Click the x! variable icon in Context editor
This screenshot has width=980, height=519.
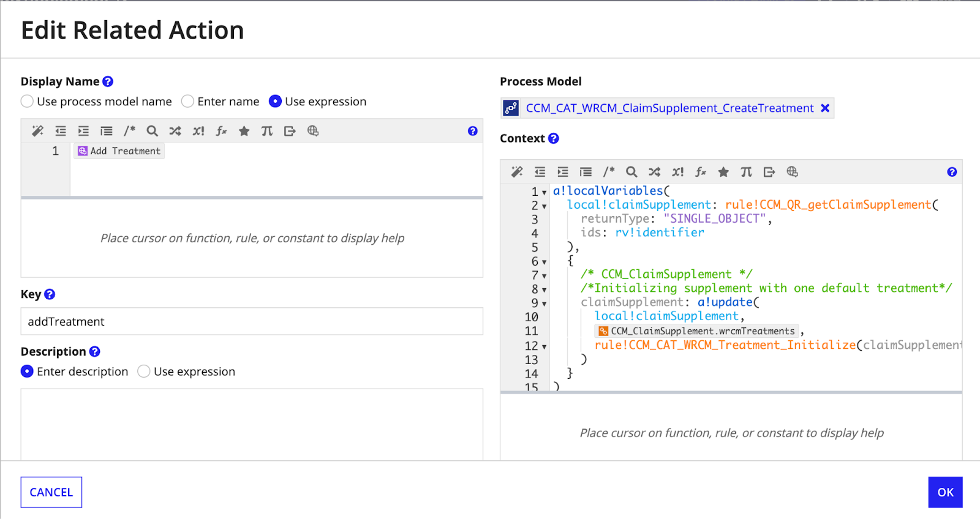[x=677, y=172]
